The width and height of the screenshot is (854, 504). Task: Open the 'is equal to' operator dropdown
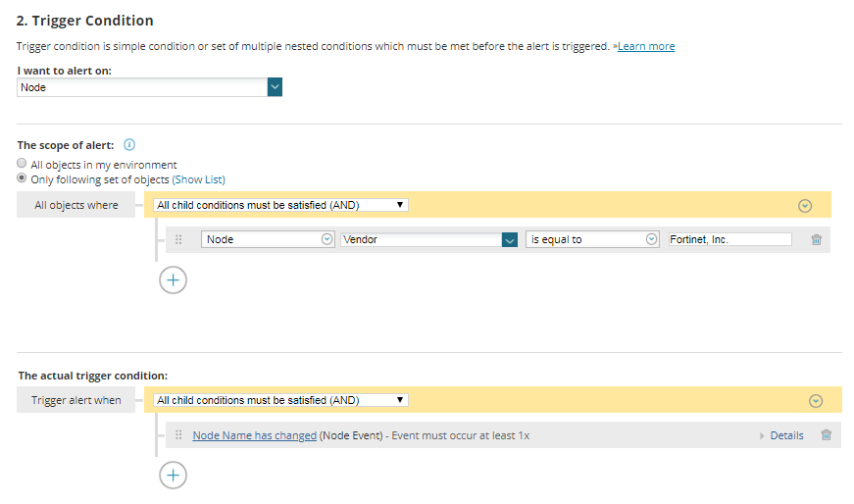(x=592, y=239)
